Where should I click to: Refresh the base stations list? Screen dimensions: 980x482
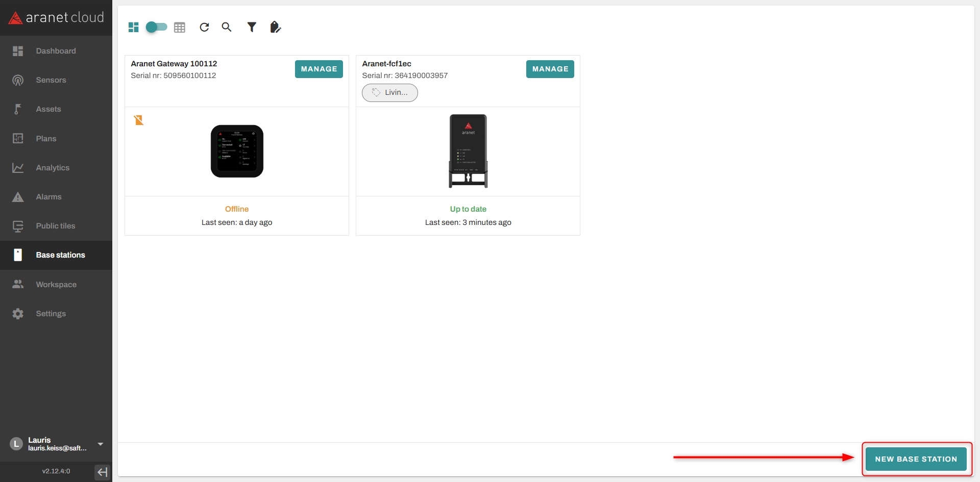pos(204,27)
